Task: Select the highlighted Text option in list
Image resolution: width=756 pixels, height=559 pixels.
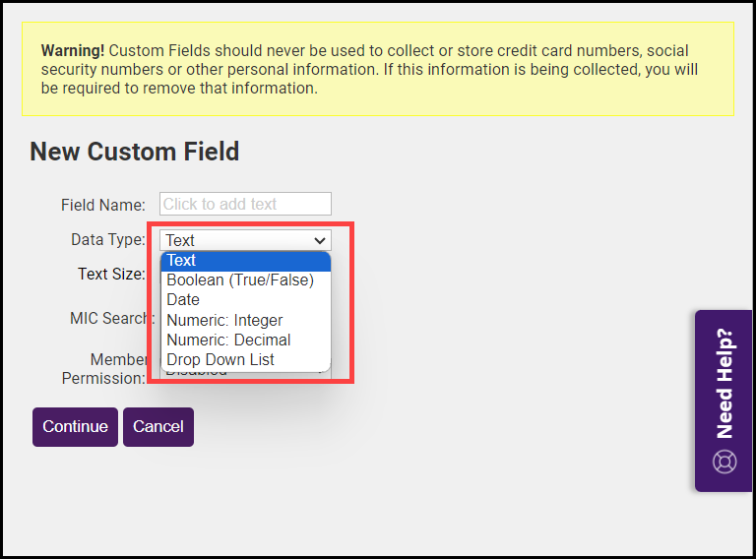Action: (245, 261)
